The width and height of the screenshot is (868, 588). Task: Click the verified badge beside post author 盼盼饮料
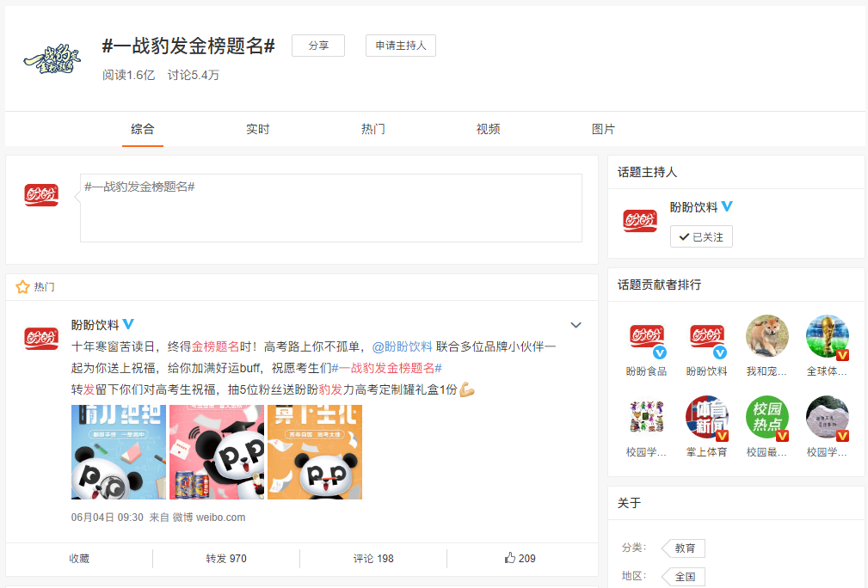click(128, 323)
